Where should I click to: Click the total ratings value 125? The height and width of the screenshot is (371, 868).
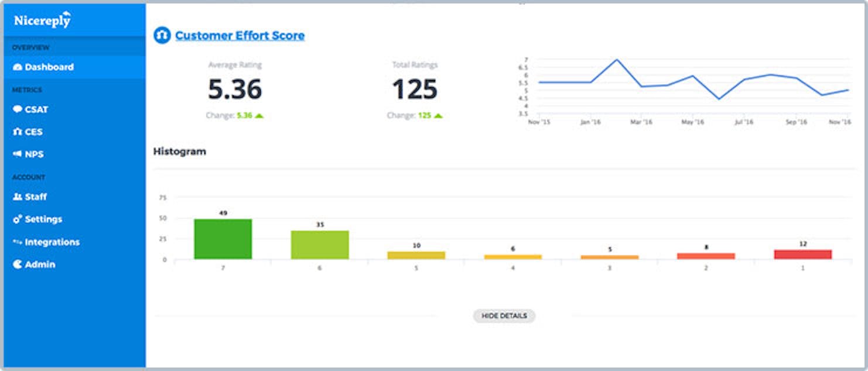[415, 90]
